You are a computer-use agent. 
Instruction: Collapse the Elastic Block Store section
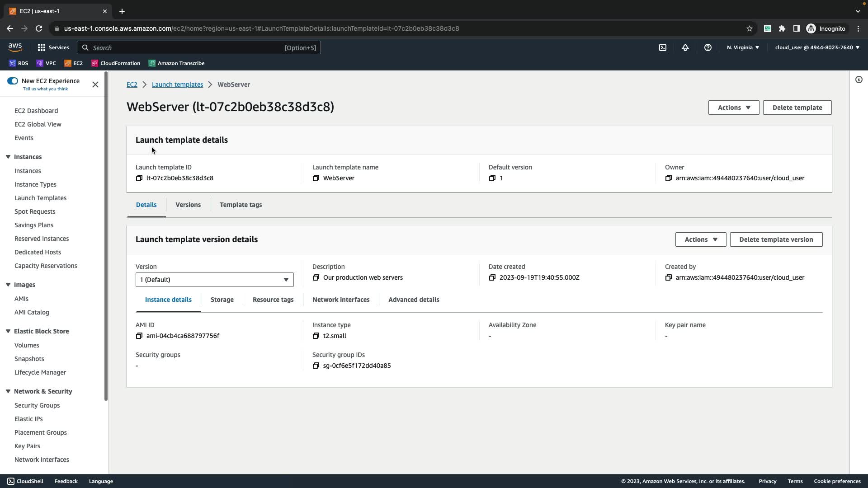pyautogui.click(x=8, y=331)
